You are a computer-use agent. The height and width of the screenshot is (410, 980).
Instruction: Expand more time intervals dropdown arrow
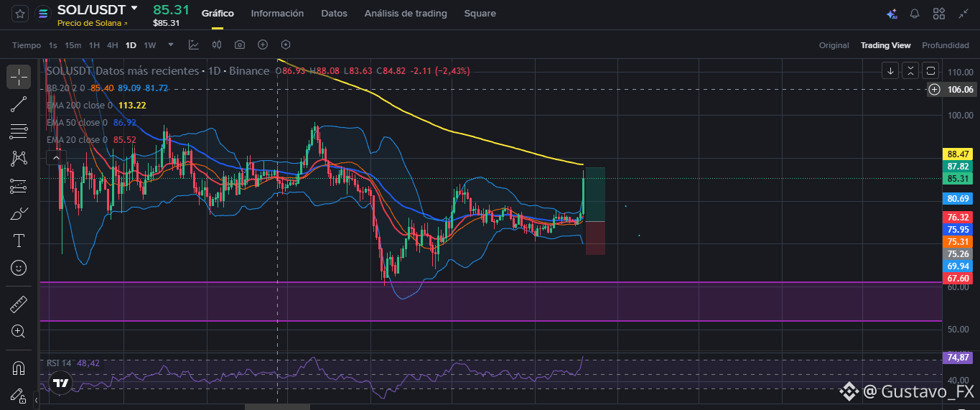pyautogui.click(x=171, y=45)
